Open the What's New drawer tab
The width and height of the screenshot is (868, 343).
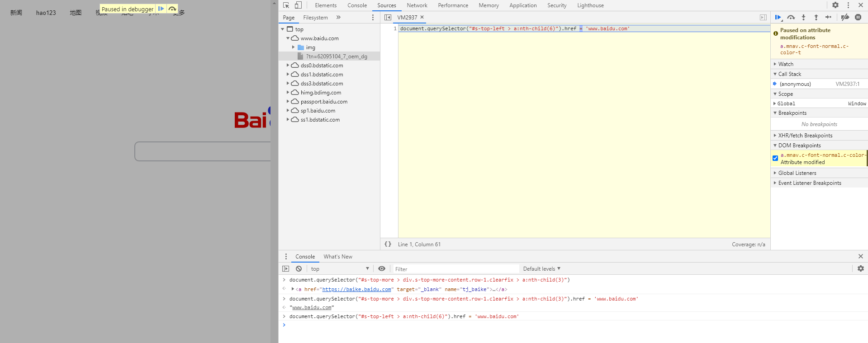click(x=337, y=257)
